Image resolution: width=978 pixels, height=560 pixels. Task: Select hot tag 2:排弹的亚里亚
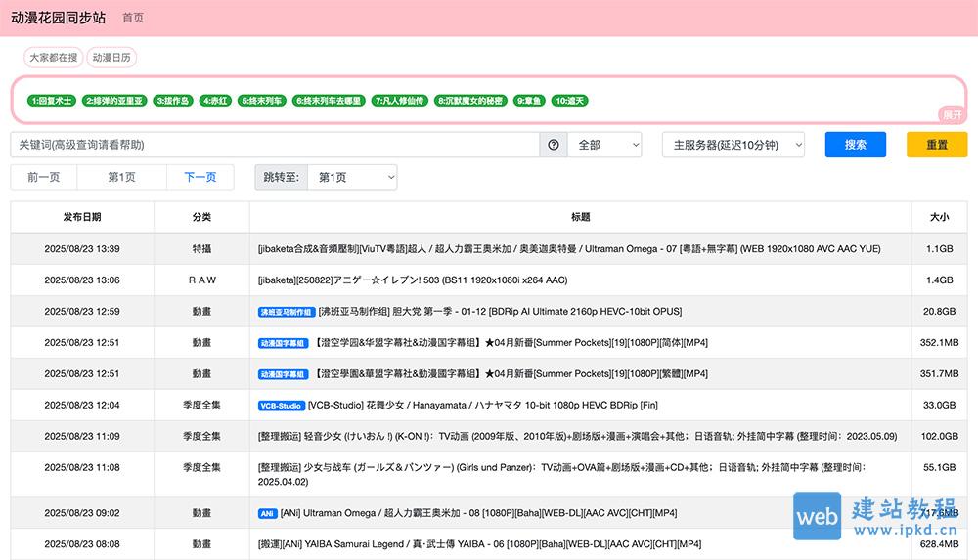pos(114,101)
